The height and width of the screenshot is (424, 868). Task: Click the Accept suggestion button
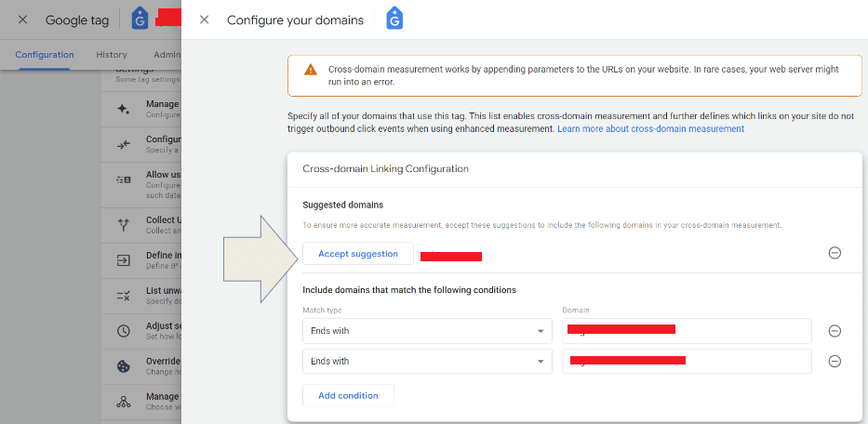[358, 254]
